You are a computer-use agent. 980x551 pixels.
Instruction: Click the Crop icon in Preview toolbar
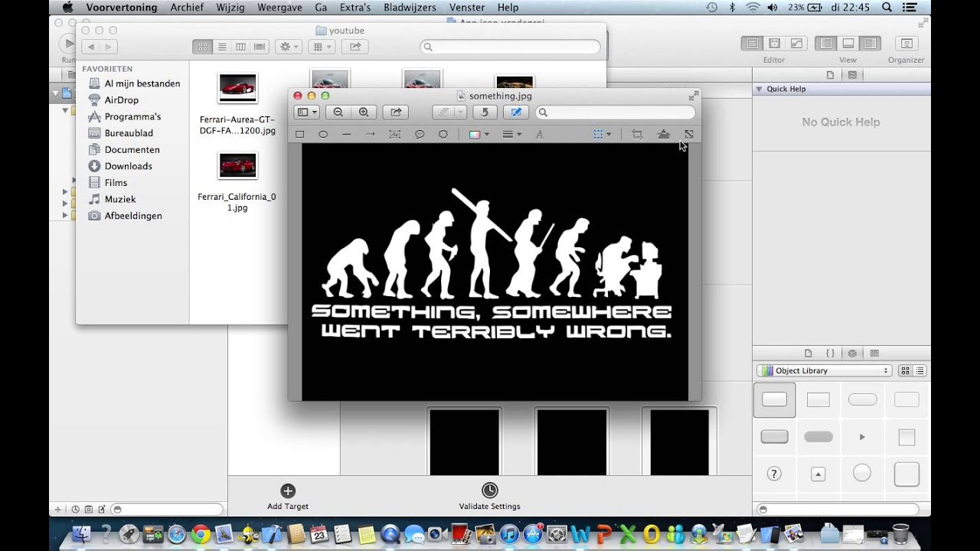(x=637, y=134)
